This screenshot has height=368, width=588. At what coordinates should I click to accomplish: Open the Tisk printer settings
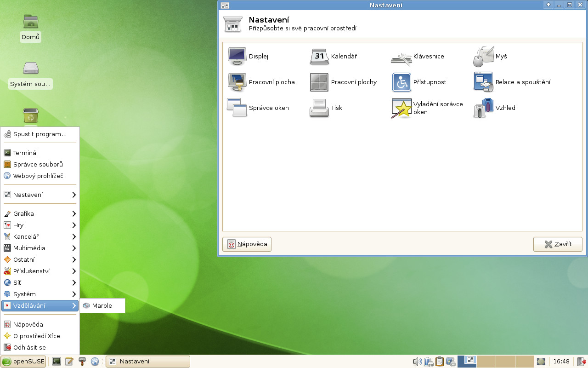pos(320,108)
